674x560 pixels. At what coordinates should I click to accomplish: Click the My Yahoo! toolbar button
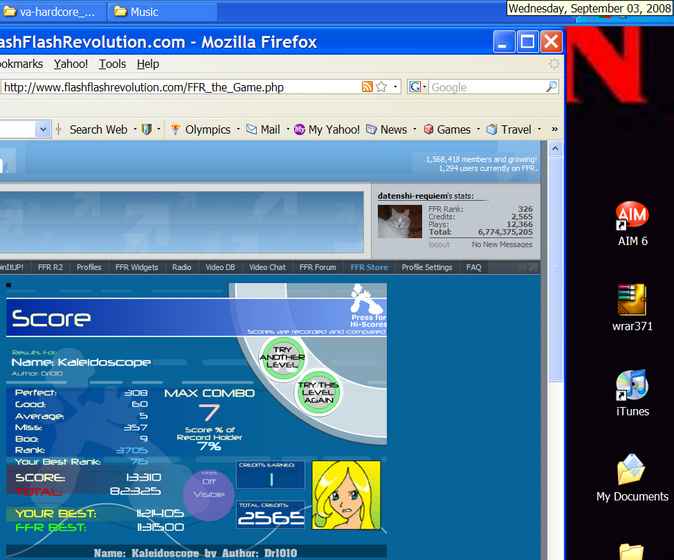327,129
